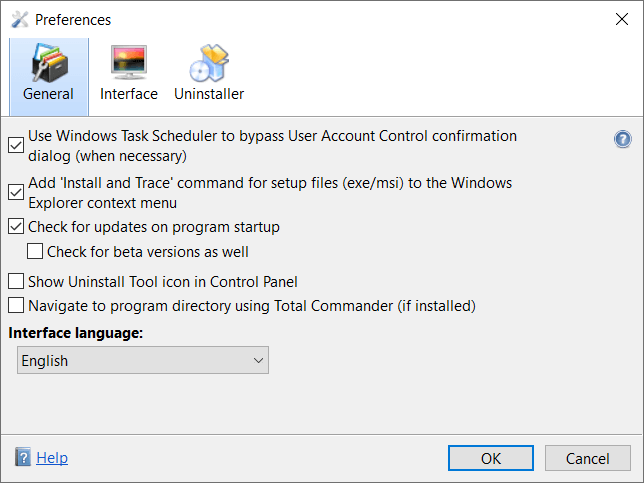
Task: Switch to the Uninstaller tab label
Action: tap(209, 94)
